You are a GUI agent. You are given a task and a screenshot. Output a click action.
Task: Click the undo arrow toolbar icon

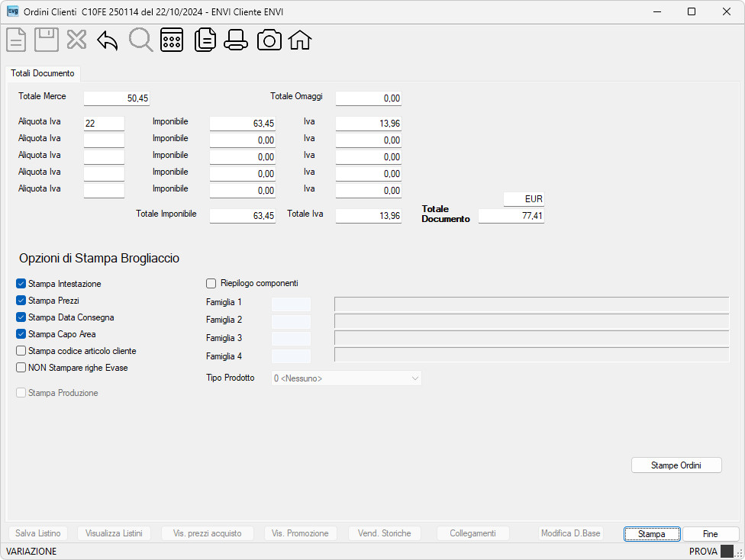pos(108,40)
